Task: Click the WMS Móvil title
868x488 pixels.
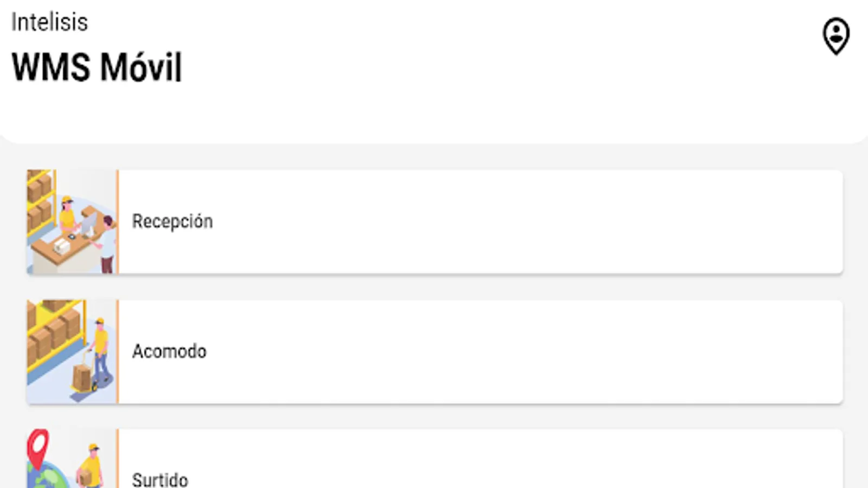Action: [x=97, y=67]
